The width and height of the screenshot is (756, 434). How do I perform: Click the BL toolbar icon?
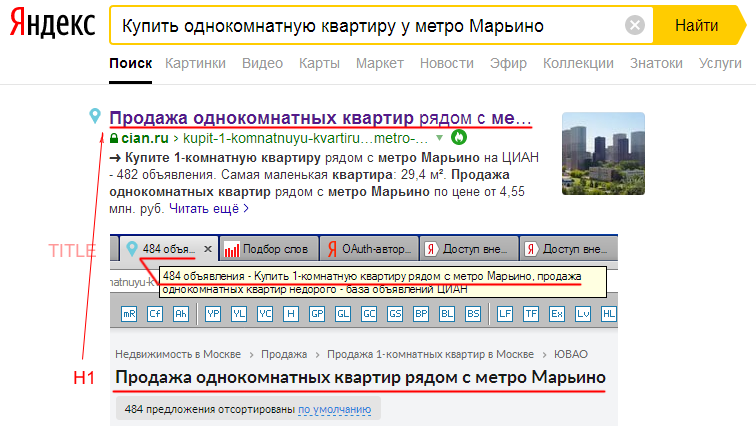click(447, 314)
